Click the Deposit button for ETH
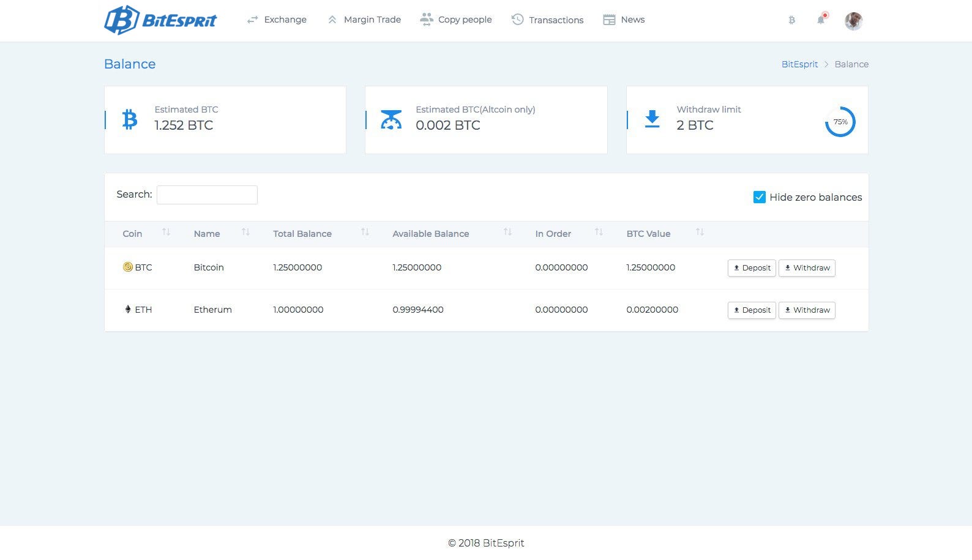This screenshot has width=972, height=560. (x=752, y=310)
